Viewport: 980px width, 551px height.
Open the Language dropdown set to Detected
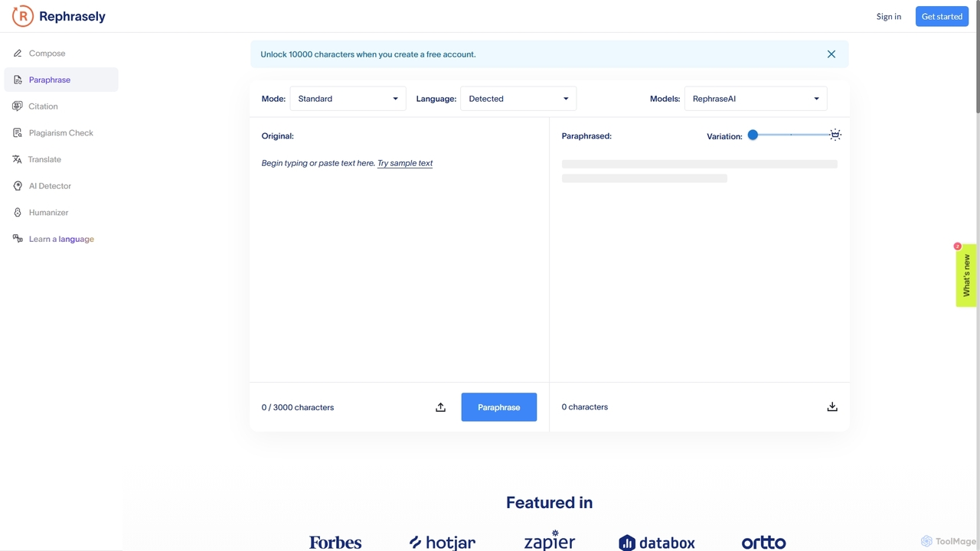point(518,99)
